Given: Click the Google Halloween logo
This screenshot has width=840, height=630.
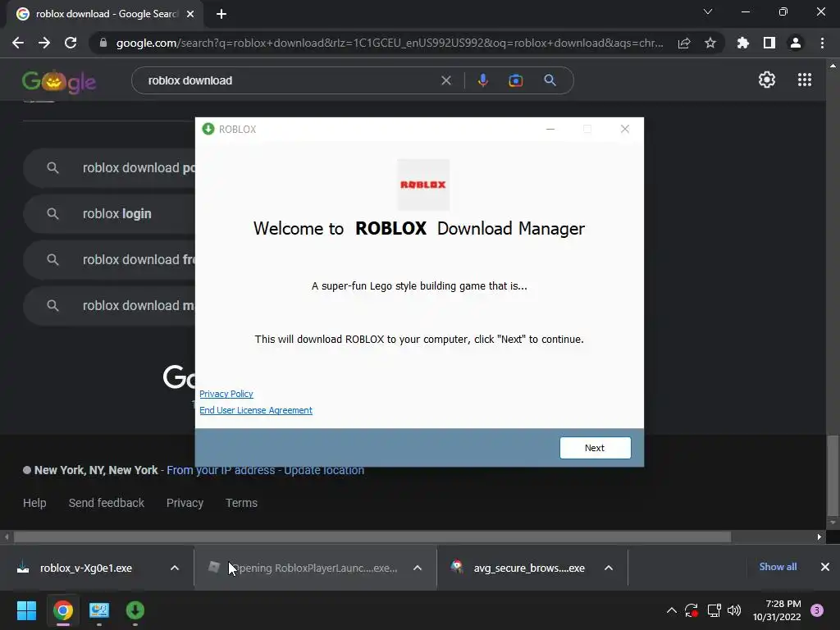Looking at the screenshot, I should (x=59, y=81).
